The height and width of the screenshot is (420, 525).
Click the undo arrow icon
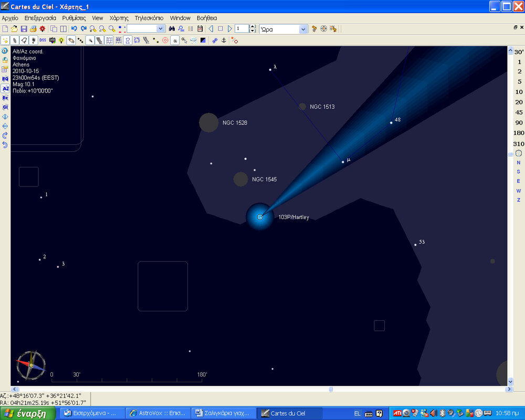[x=74, y=29]
